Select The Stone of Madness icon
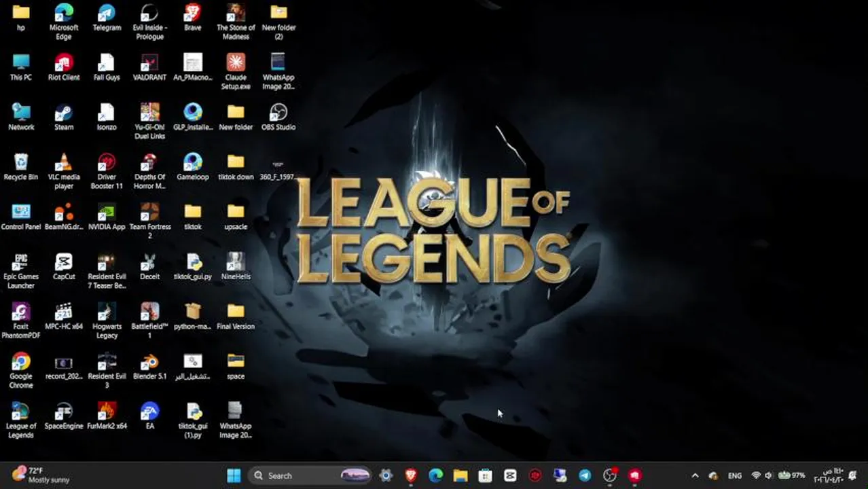Viewport: 868px width, 489px height. (x=236, y=22)
